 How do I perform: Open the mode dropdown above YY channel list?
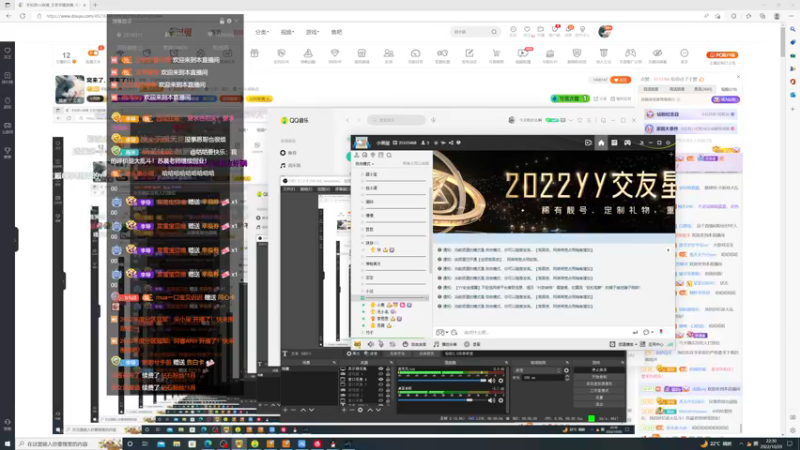tap(364, 164)
